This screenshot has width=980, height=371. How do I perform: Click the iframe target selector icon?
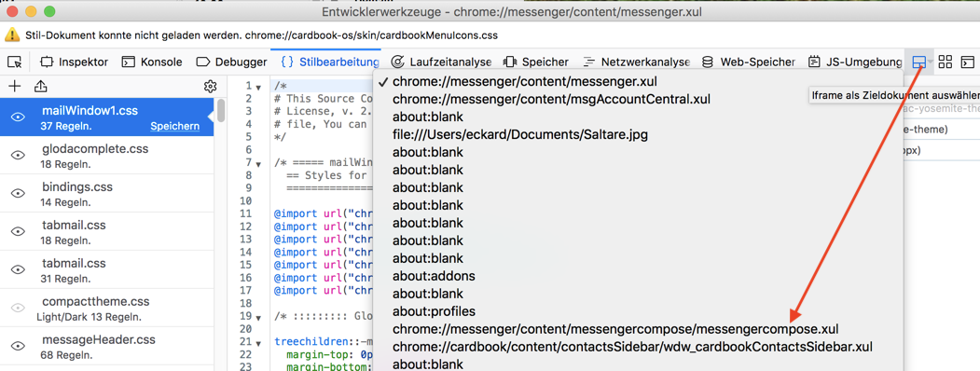pos(918,62)
